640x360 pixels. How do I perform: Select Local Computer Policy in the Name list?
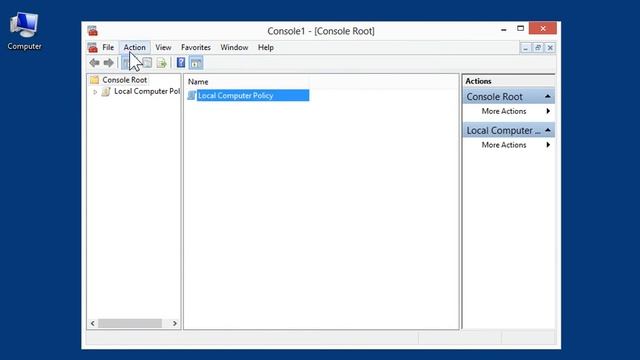[253, 96]
